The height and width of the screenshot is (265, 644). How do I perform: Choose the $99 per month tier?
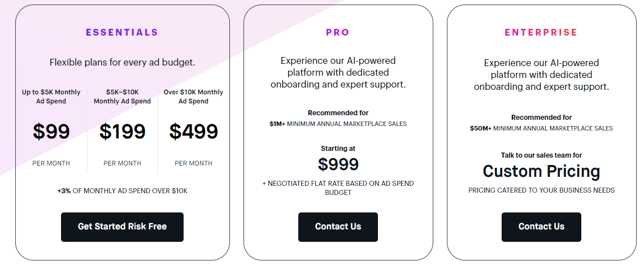[51, 132]
